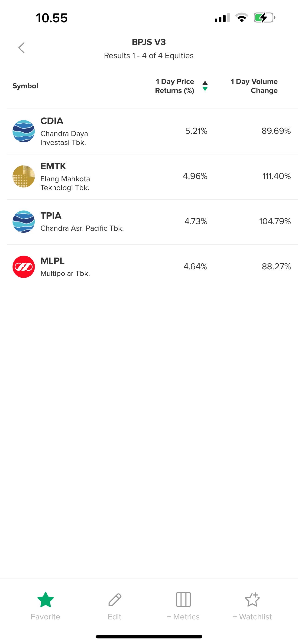
Task: Open the add Metrics columns icon
Action: [183, 599]
